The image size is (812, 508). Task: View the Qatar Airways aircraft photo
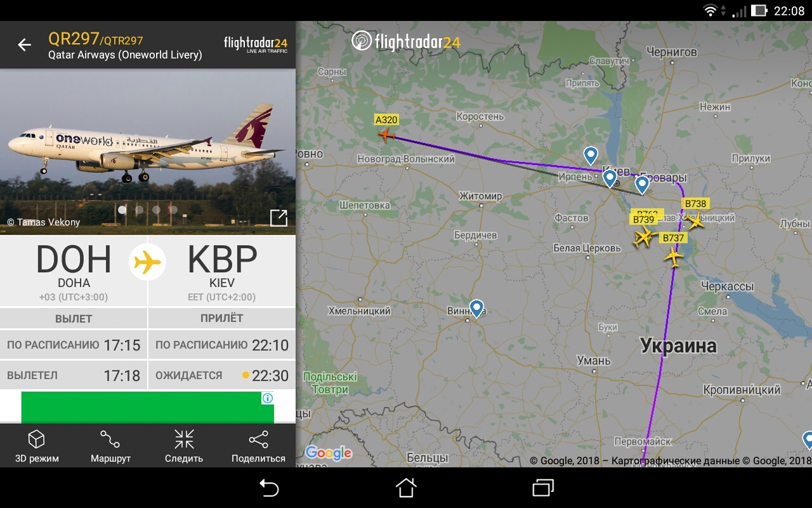(x=148, y=152)
